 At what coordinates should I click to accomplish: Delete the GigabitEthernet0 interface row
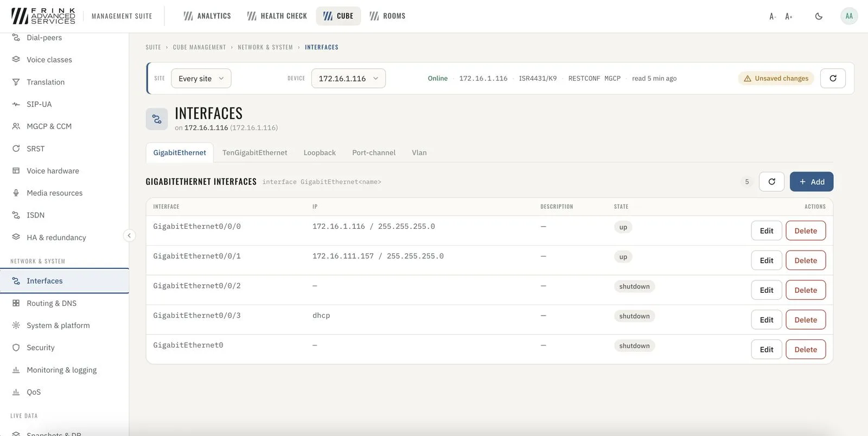[806, 350]
